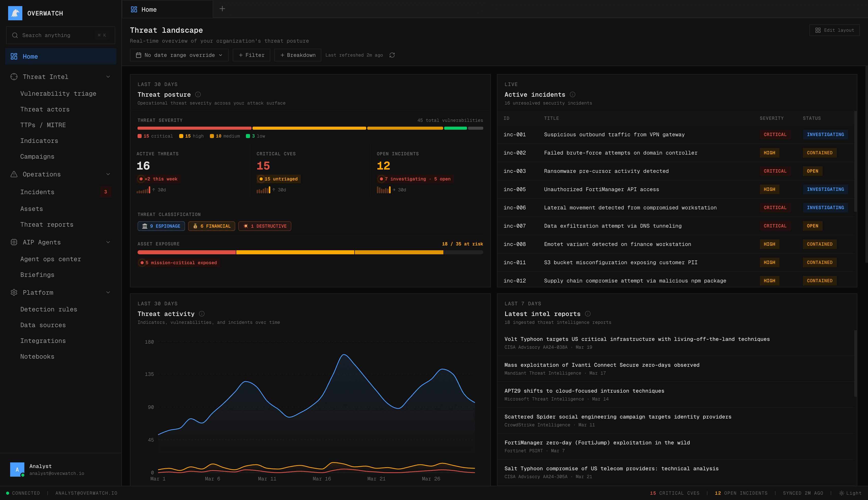The height and width of the screenshot is (500, 868).
Task: Select the Threat Intel globe icon
Action: pyautogui.click(x=14, y=77)
